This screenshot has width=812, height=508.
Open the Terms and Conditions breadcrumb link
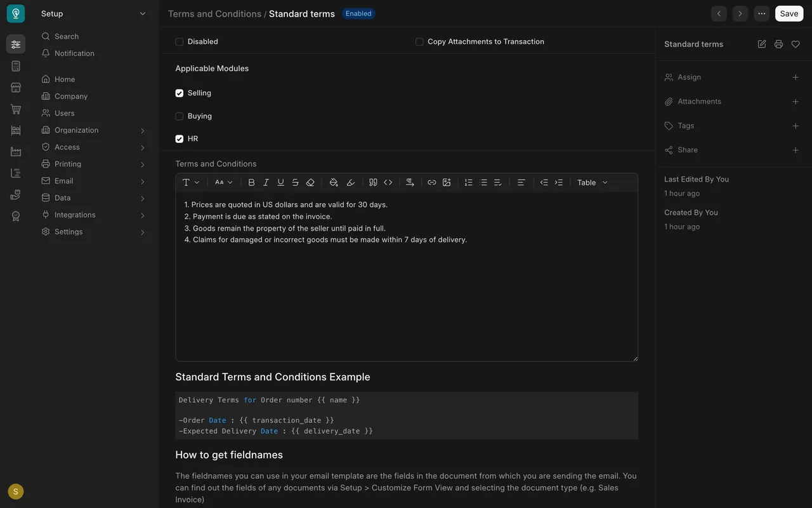coord(214,13)
